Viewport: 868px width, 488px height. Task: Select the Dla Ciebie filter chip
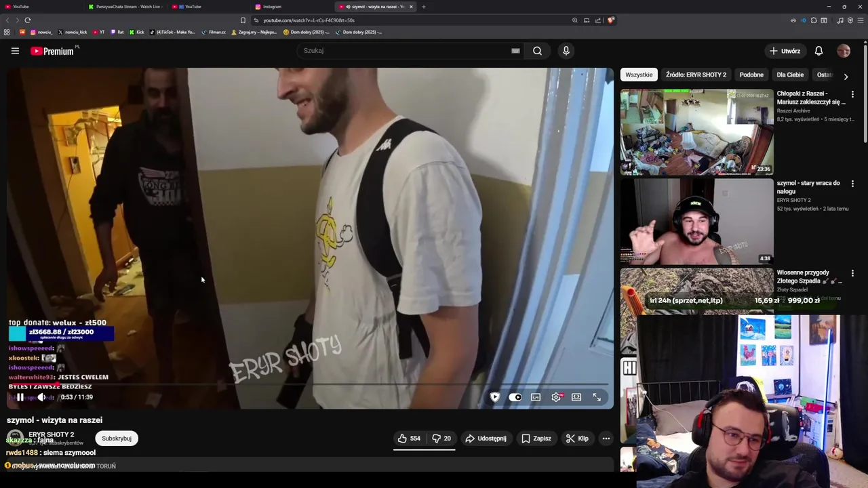point(790,75)
